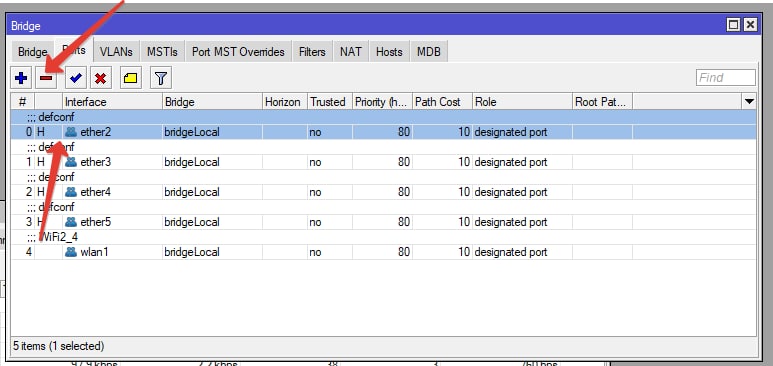Sort by the Role column header

click(x=522, y=102)
